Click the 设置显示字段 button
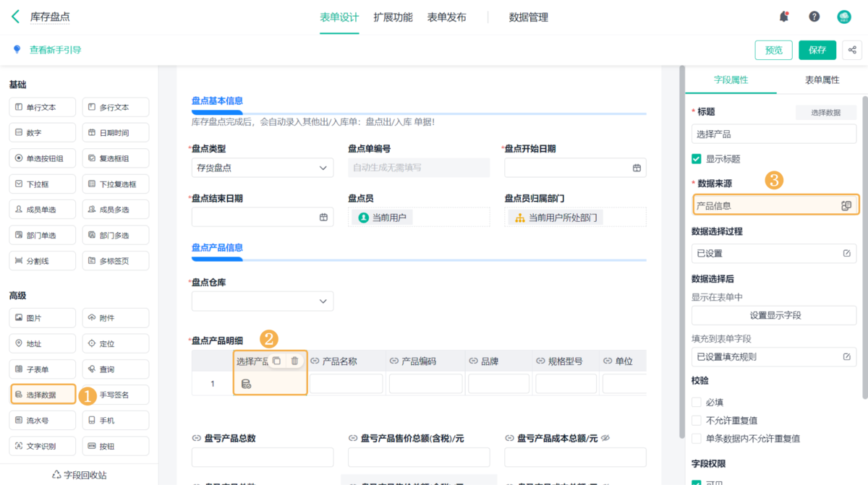The width and height of the screenshot is (868, 485). (774, 315)
